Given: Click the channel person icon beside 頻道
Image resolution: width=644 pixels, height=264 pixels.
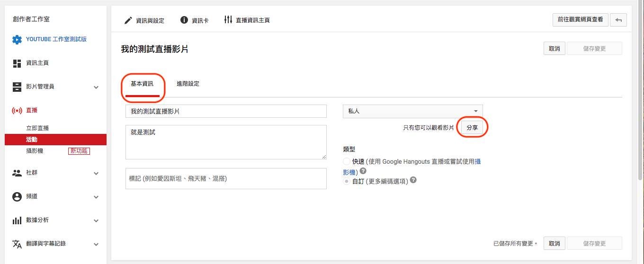Looking at the screenshot, I should [x=17, y=197].
